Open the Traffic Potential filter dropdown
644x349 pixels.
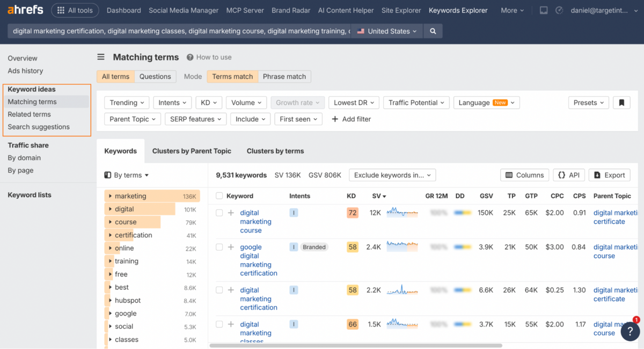(416, 103)
